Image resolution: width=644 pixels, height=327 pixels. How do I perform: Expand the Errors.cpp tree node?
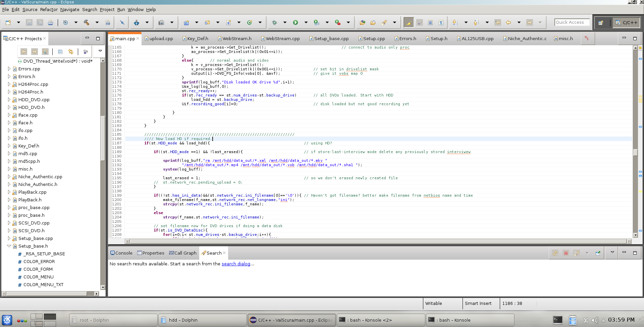pos(9,69)
